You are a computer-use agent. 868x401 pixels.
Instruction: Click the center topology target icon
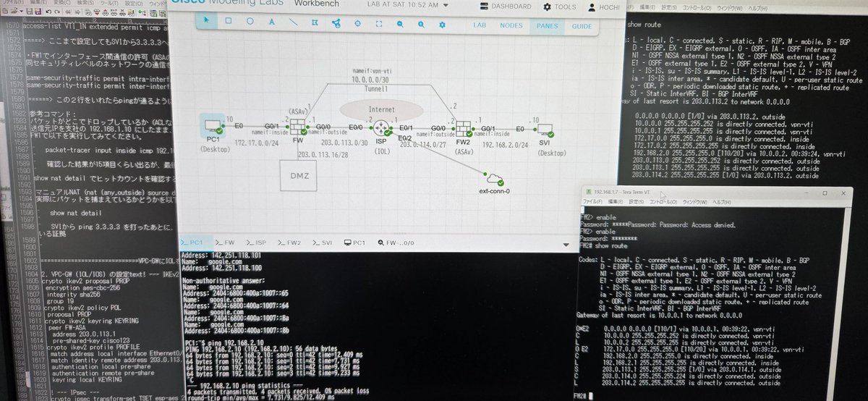[x=357, y=24]
